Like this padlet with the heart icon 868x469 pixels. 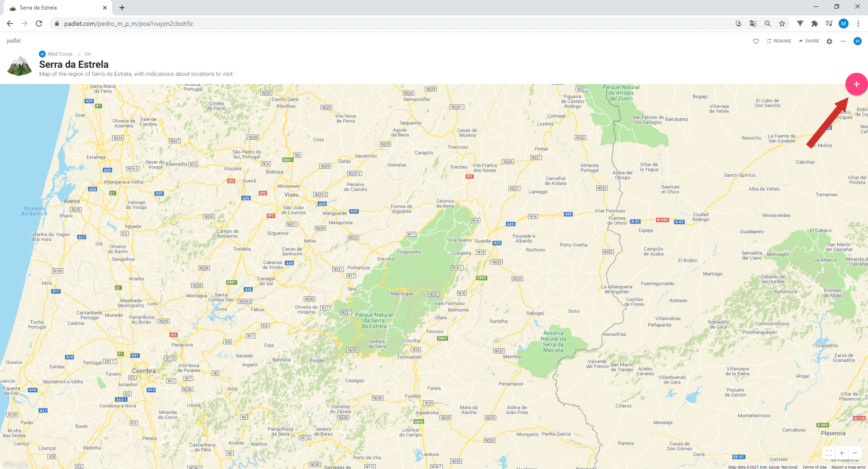tap(756, 41)
